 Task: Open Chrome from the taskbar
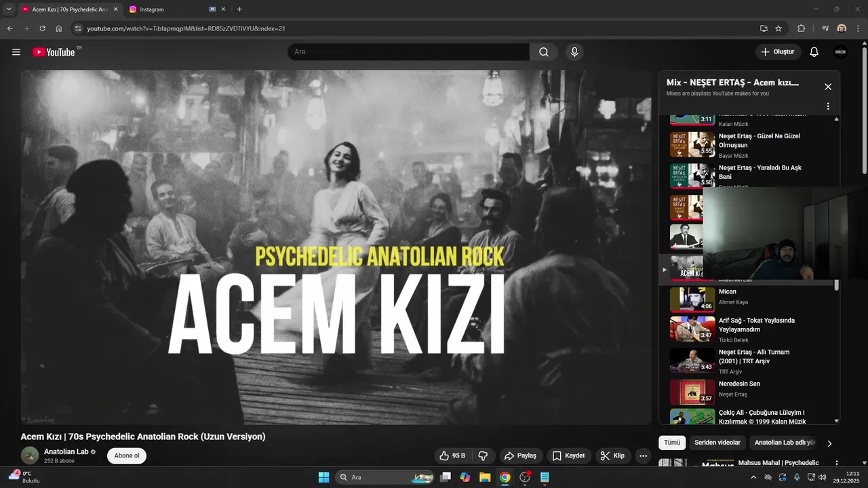(505, 477)
